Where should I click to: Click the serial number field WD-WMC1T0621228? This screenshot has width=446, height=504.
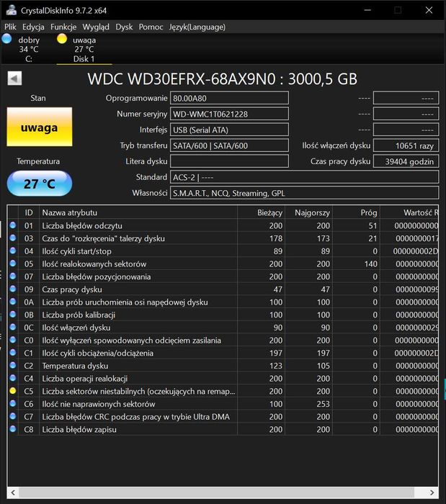(229, 114)
